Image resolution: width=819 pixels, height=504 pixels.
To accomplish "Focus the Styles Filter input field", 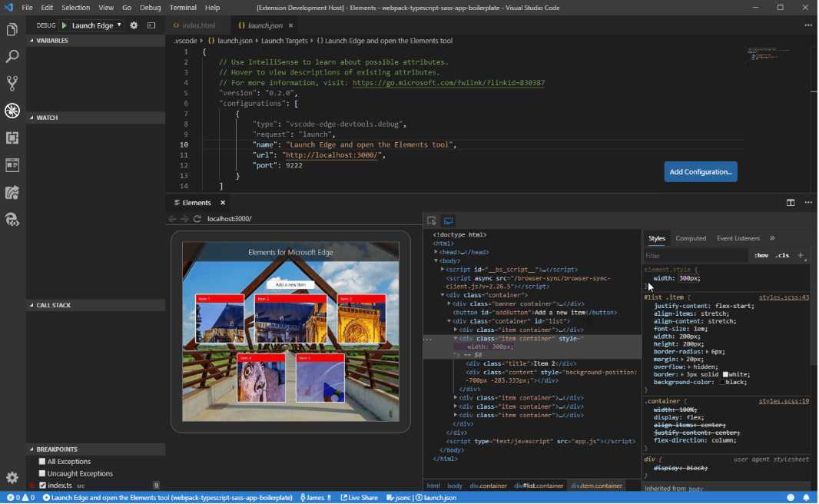I will point(695,255).
